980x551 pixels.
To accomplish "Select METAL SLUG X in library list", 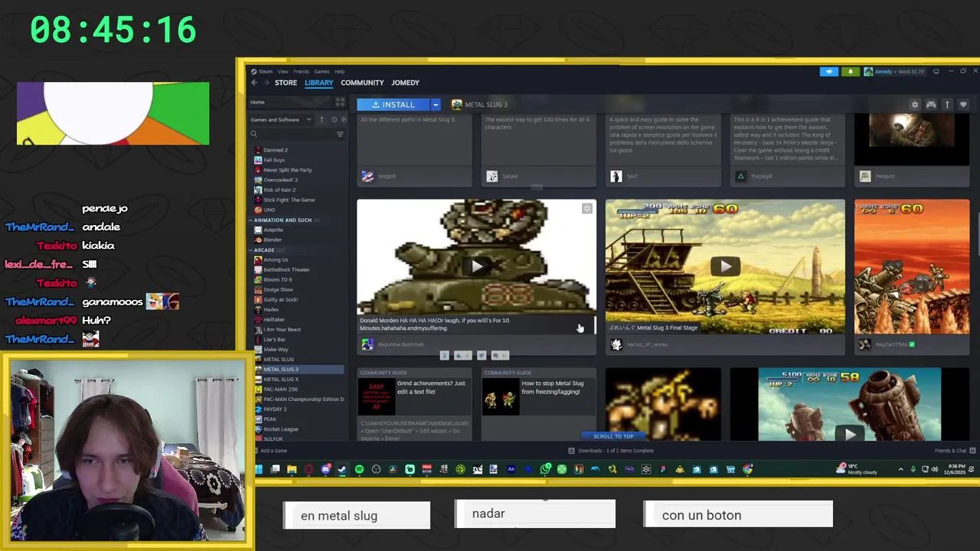I will [281, 379].
